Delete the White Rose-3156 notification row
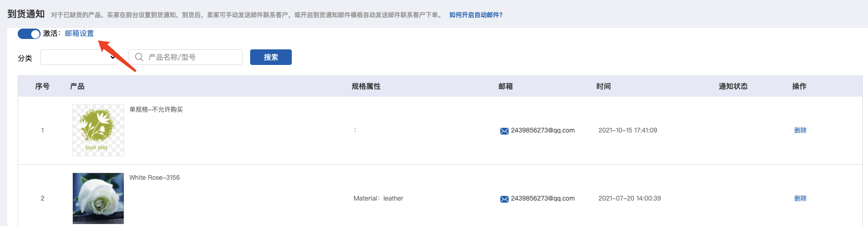Screen dimensions: 868x226 [x=800, y=198]
